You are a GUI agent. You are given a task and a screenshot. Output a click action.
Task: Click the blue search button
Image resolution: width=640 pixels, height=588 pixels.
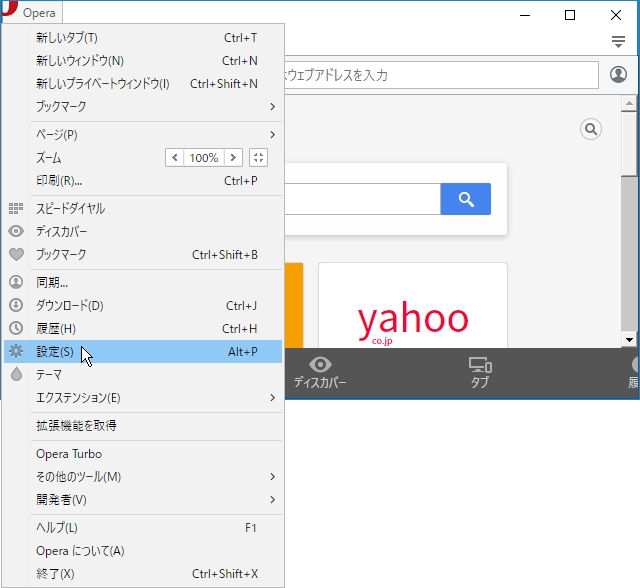(466, 199)
